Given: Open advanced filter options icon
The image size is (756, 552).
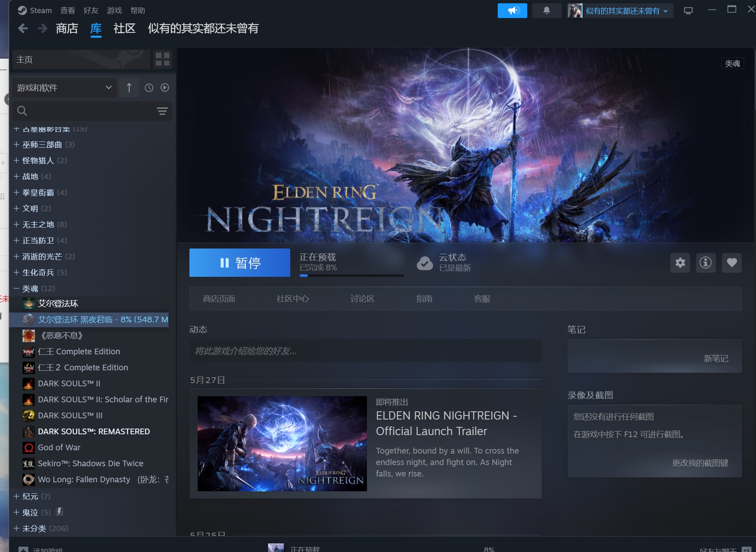Looking at the screenshot, I should (x=162, y=111).
